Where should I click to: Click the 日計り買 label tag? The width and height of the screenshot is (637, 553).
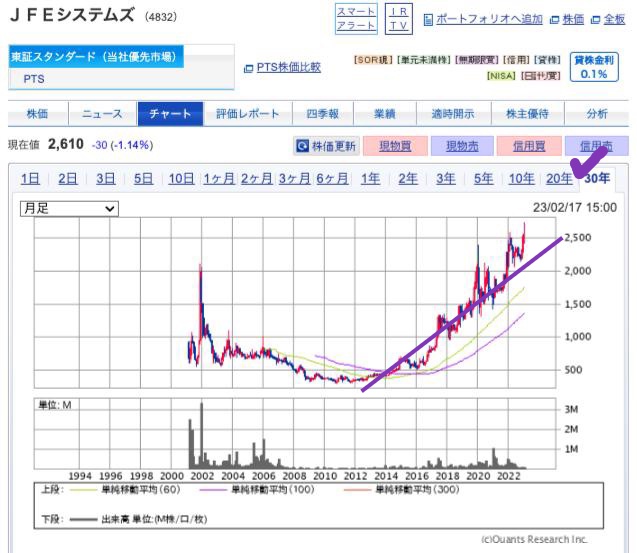tap(541, 76)
